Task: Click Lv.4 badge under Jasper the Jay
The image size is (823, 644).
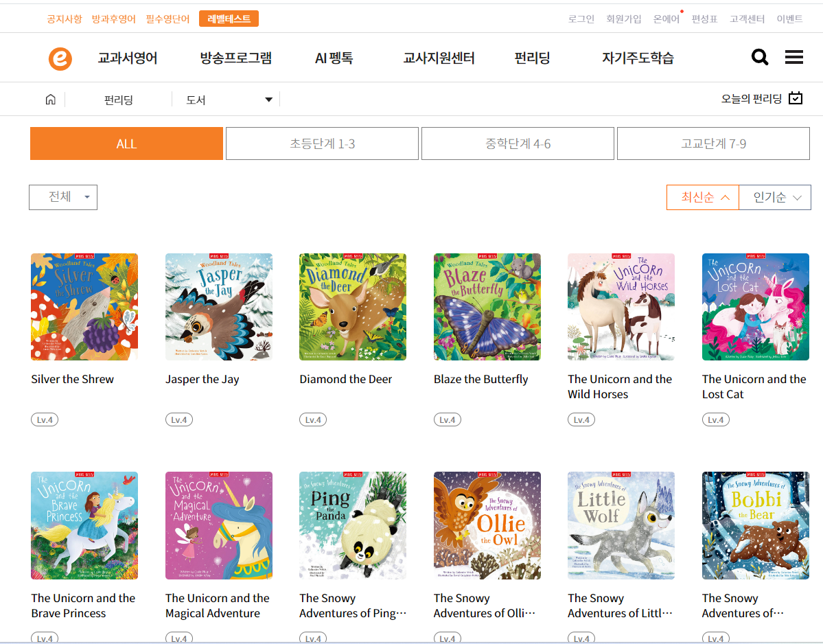Action: tap(179, 420)
